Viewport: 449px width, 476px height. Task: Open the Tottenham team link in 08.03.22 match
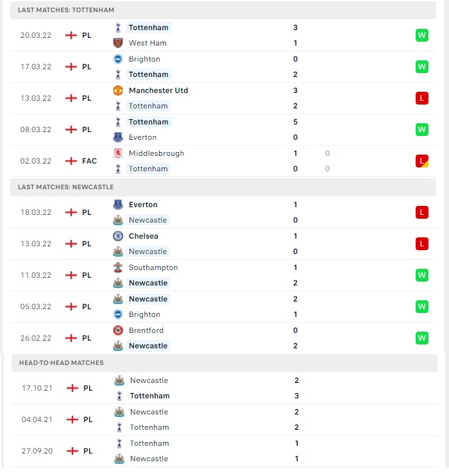(x=148, y=122)
